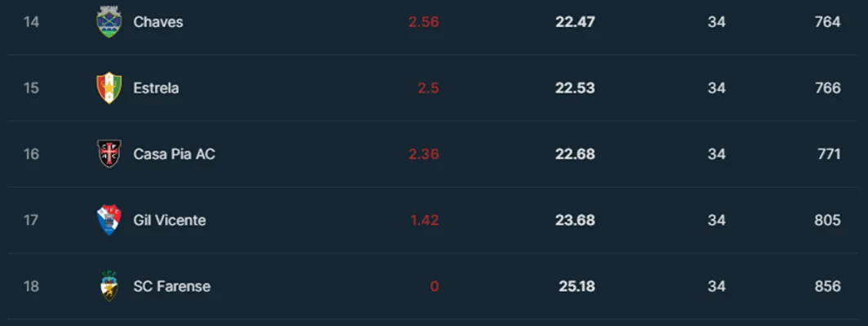
Task: Select rank number 18 row
Action: [x=432, y=286]
